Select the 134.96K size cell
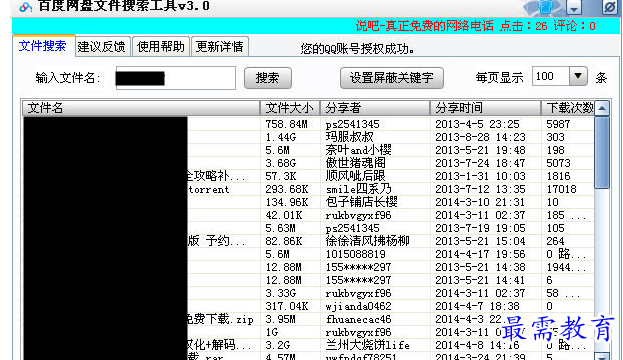Image resolution: width=623 pixels, height=360 pixels. coord(287,203)
